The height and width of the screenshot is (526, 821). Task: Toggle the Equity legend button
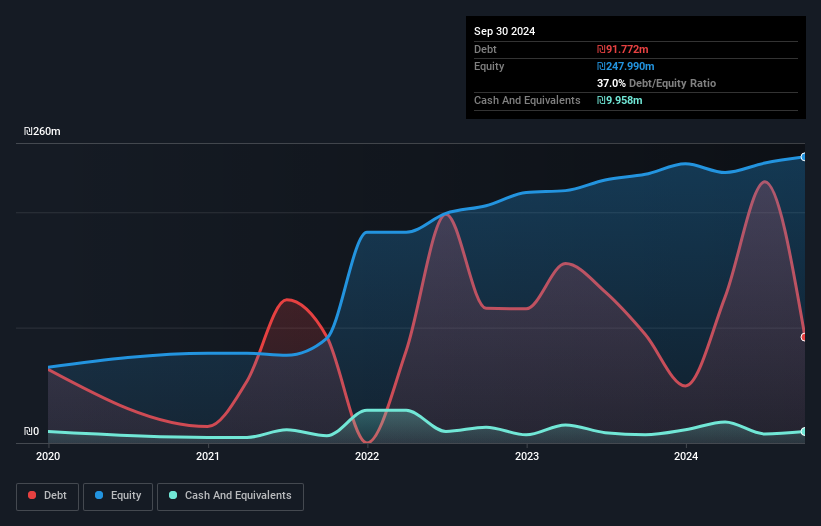[118, 496]
